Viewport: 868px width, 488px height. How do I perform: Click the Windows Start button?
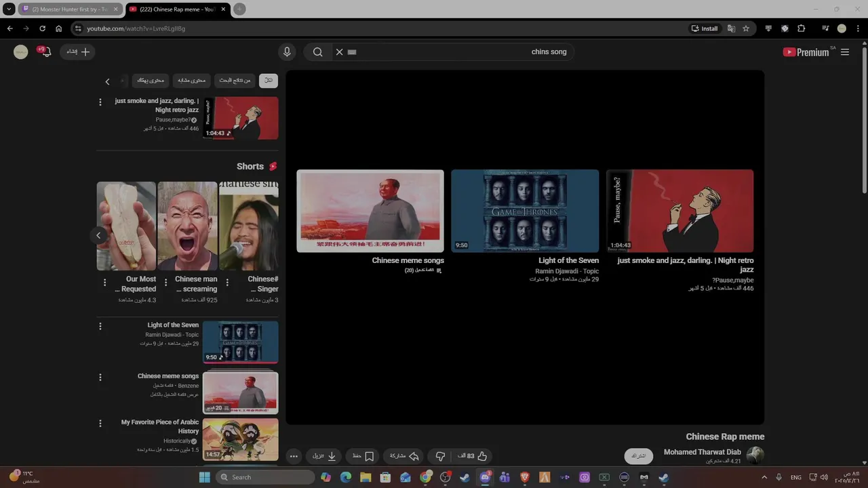click(x=204, y=477)
